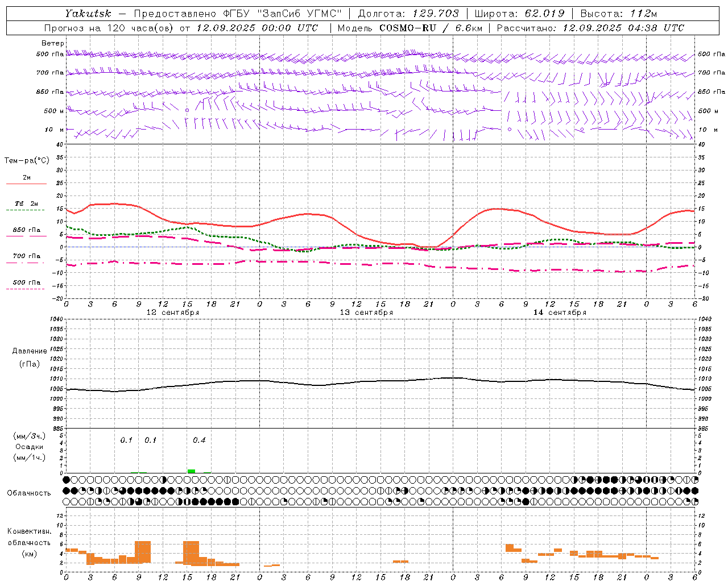Click the "Прогноз на 120 часа(ов)" forecast line
This screenshot has height=582, width=728.
pyautogui.click(x=181, y=28)
